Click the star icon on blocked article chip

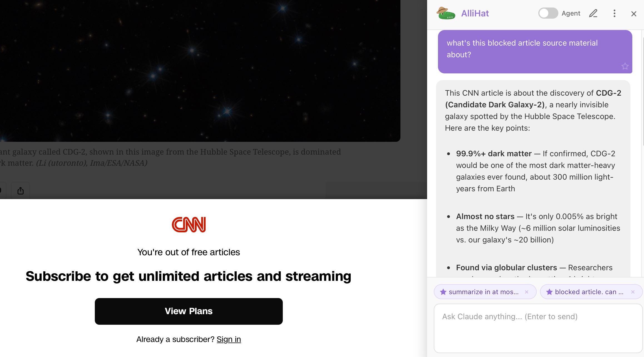549,292
